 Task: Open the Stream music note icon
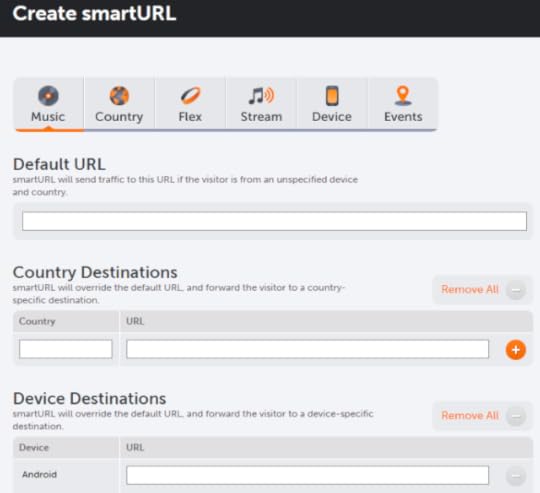(261, 95)
